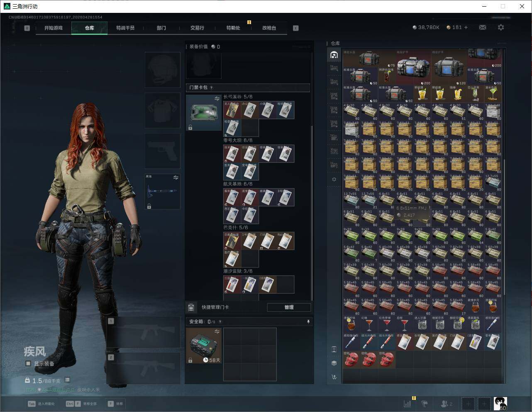Viewport: 532px width, 412px height.
Task: Click the 装备价值 label
Action: tap(198, 47)
